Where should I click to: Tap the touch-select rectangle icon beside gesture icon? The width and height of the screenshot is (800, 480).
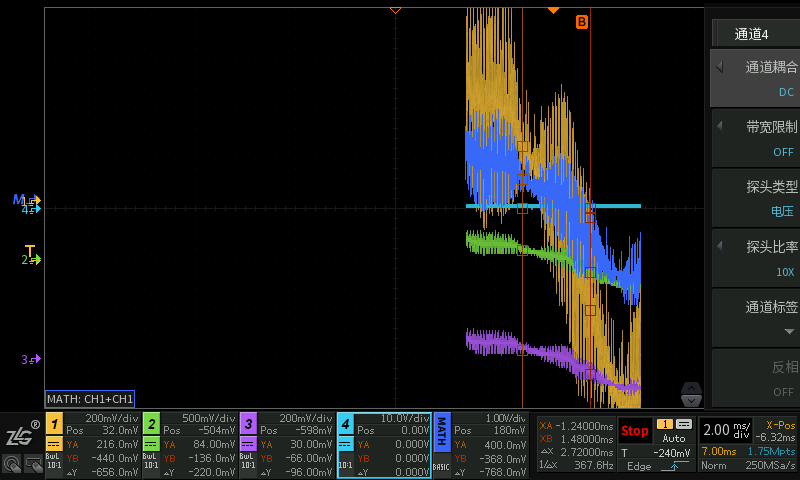tap(33, 464)
